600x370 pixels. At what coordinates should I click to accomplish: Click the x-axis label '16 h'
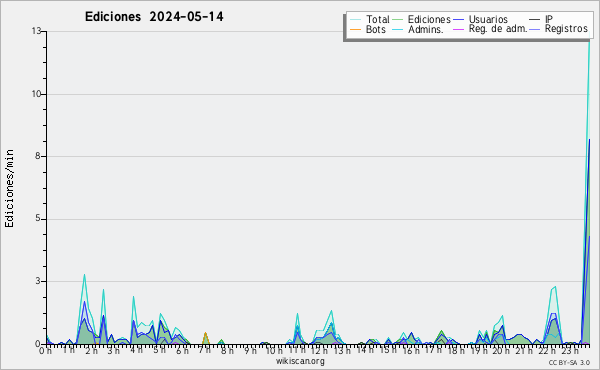pos(411,351)
